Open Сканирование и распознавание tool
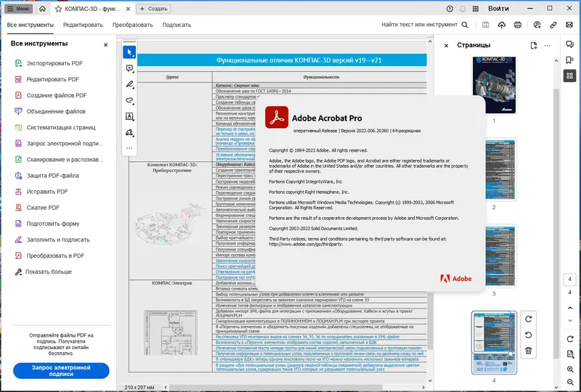The image size is (581, 392). point(59,159)
